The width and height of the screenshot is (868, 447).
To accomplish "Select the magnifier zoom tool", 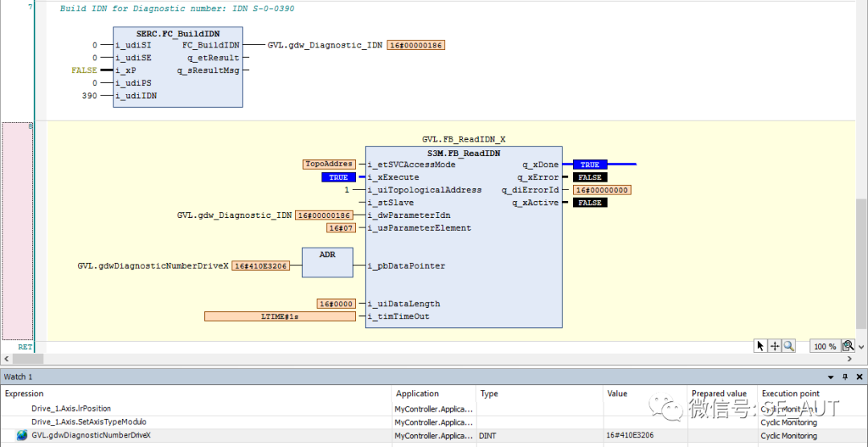I will (x=788, y=346).
